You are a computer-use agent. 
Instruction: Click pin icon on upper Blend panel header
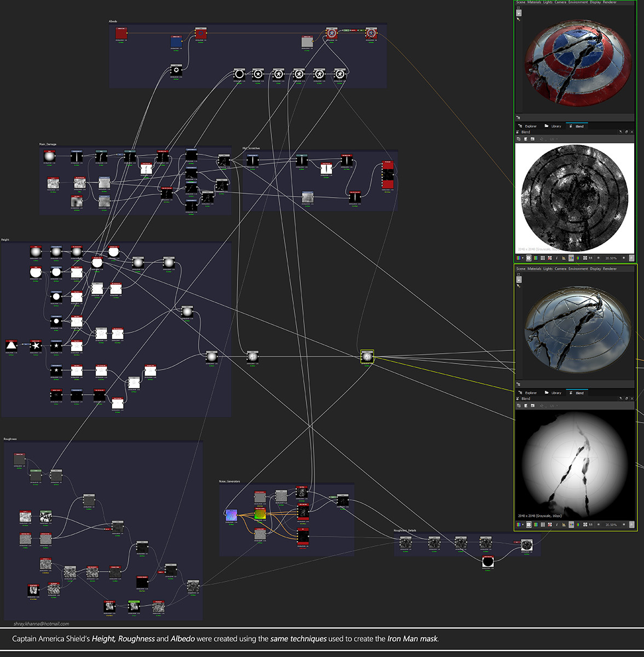[x=620, y=132]
